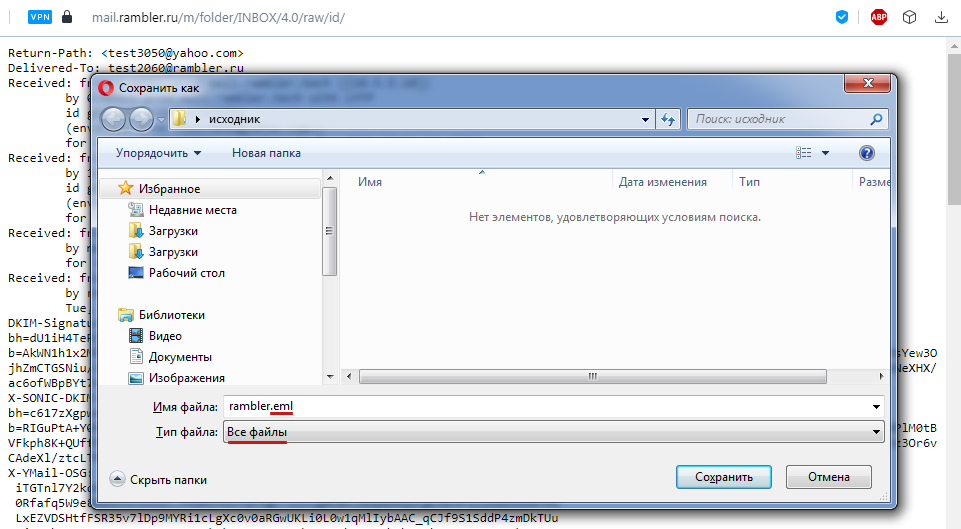Screen dimensions: 961x529
Task: Select the second 'Загрузки' sidebar entry
Action: tap(173, 252)
